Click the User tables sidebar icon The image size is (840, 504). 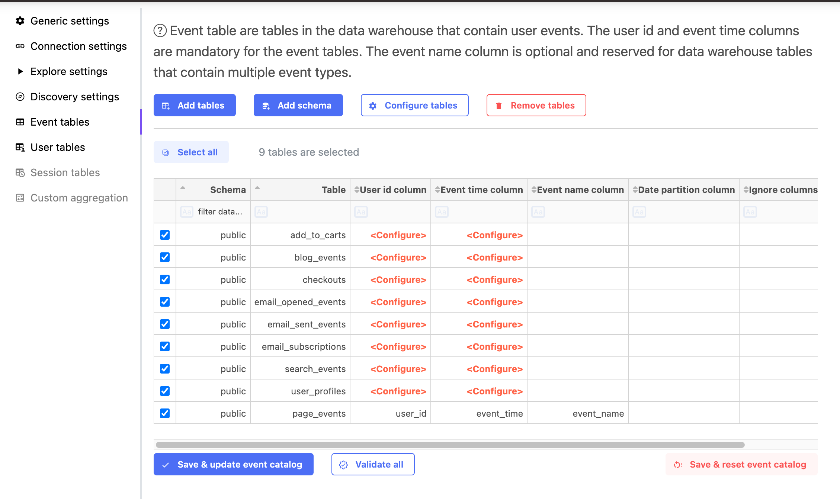click(20, 147)
